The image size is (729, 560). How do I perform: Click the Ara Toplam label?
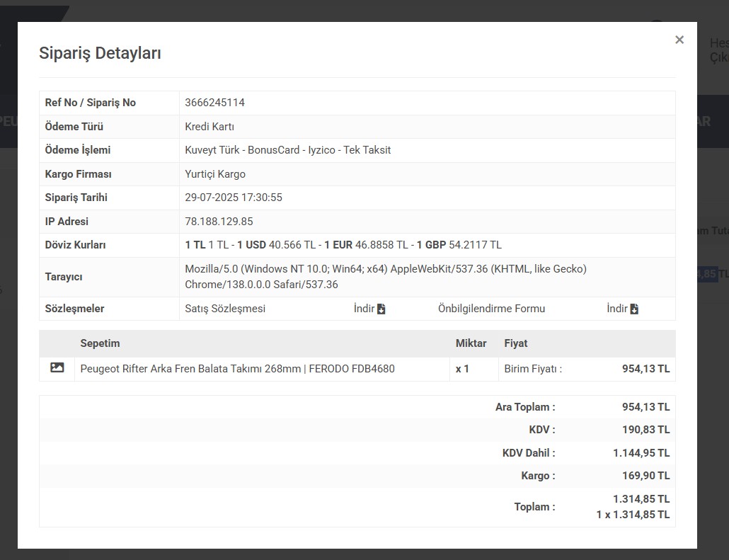pyautogui.click(x=525, y=407)
